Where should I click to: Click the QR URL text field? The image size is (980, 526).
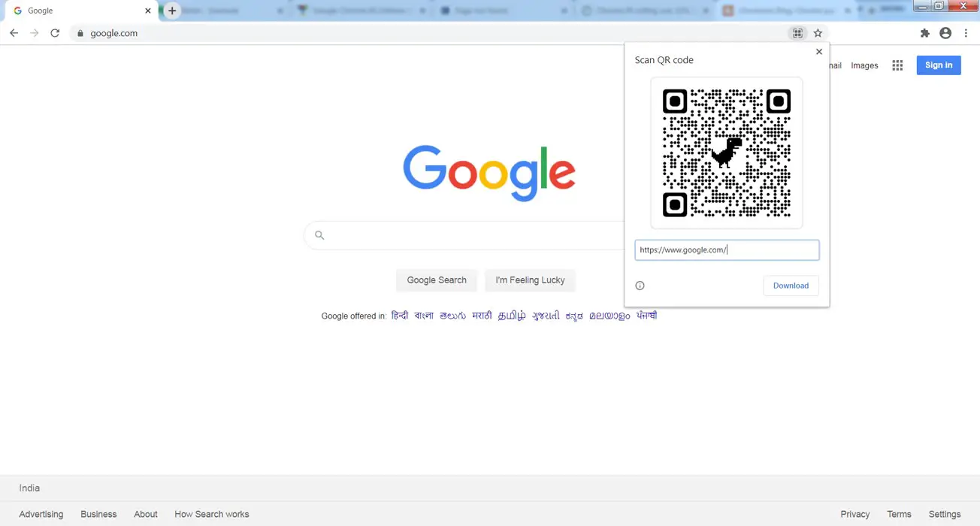[x=727, y=250]
